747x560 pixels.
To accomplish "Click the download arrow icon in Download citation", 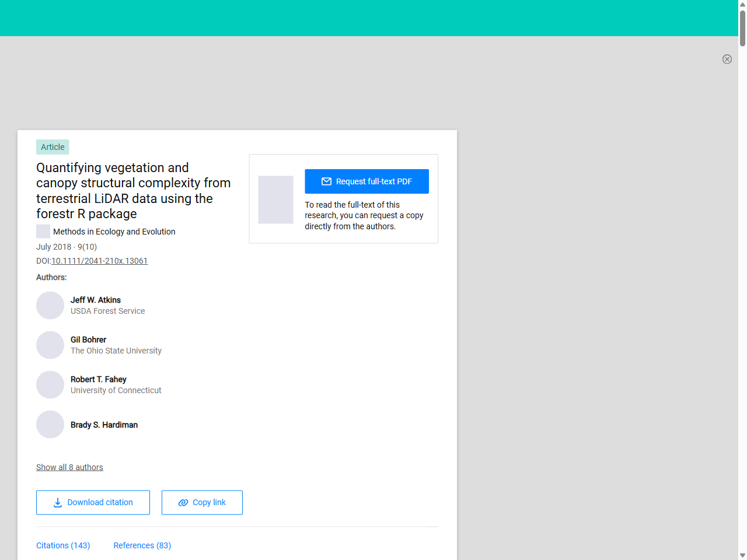I will click(x=58, y=502).
